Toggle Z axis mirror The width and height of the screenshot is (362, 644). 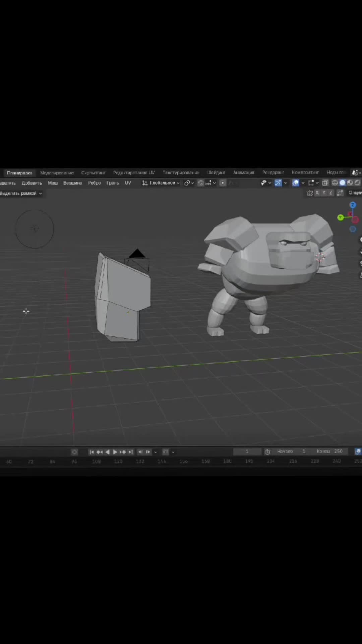[331, 193]
